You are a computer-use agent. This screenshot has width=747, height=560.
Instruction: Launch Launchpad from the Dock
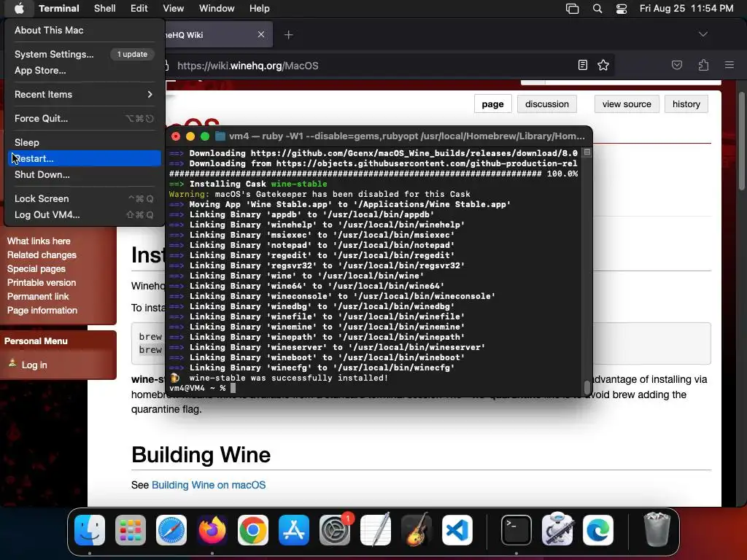tap(131, 530)
